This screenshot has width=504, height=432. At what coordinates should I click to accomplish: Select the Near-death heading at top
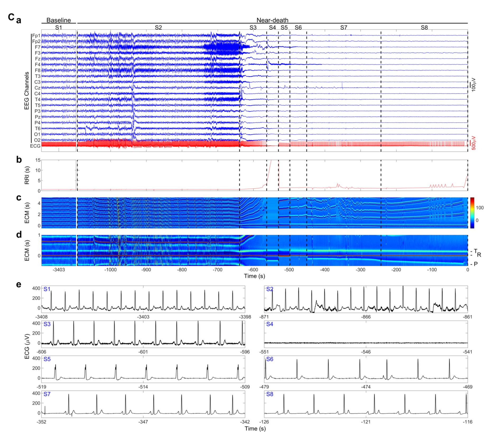[x=272, y=20]
